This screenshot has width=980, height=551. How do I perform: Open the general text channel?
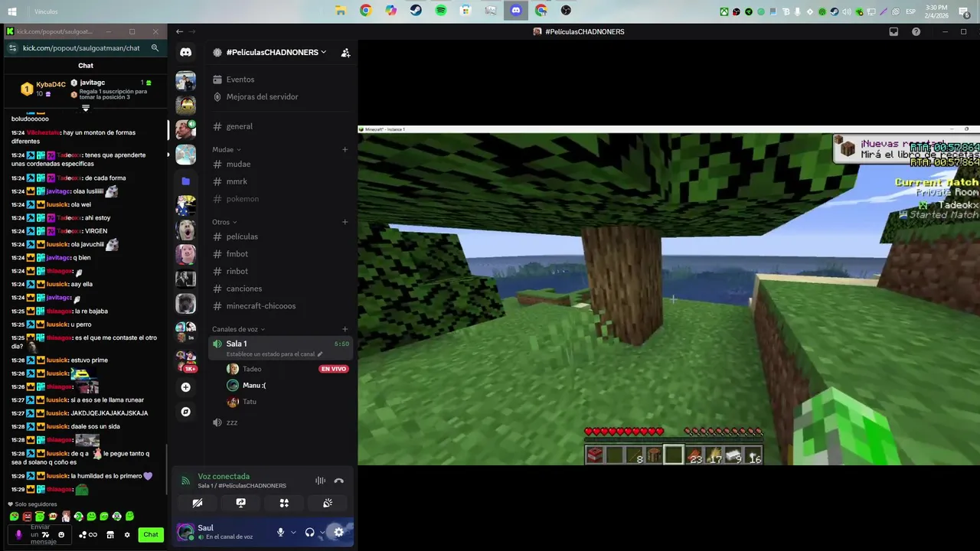[x=280, y=126]
